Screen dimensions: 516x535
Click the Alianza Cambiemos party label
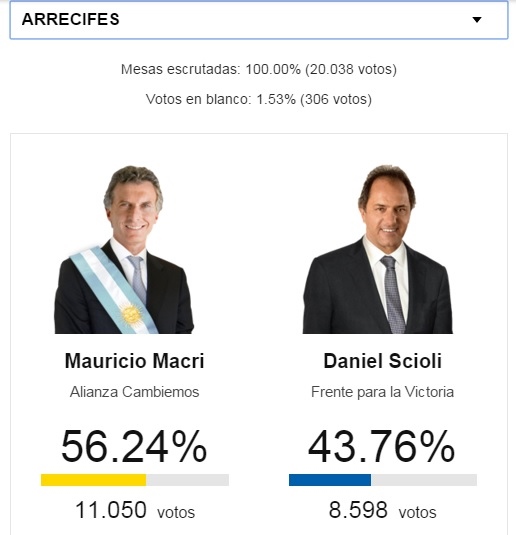click(x=134, y=392)
